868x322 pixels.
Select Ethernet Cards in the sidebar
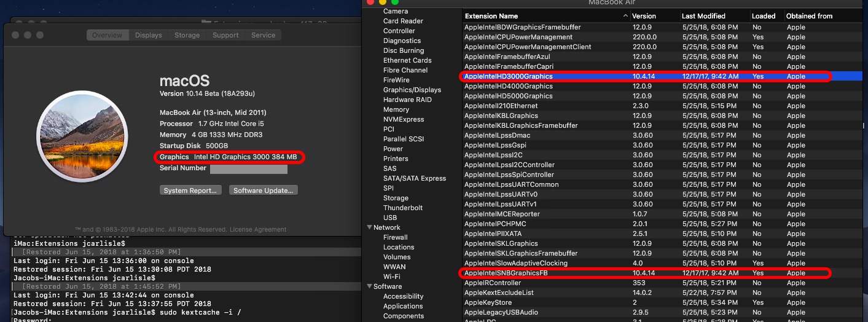407,60
